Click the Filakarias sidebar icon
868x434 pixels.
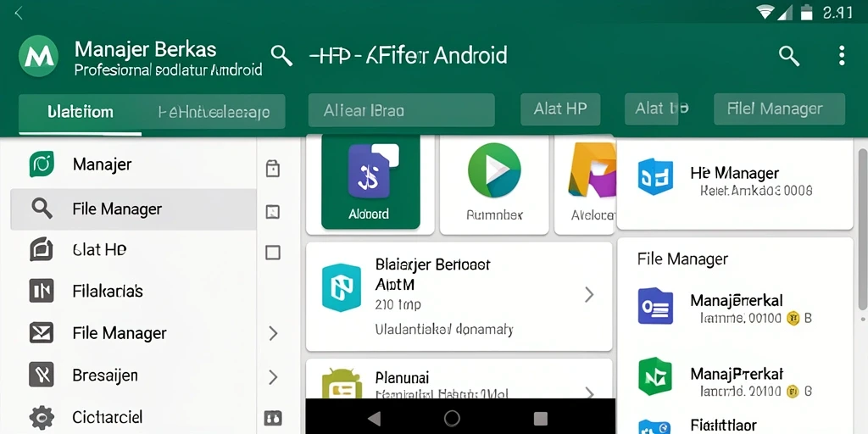click(x=42, y=291)
